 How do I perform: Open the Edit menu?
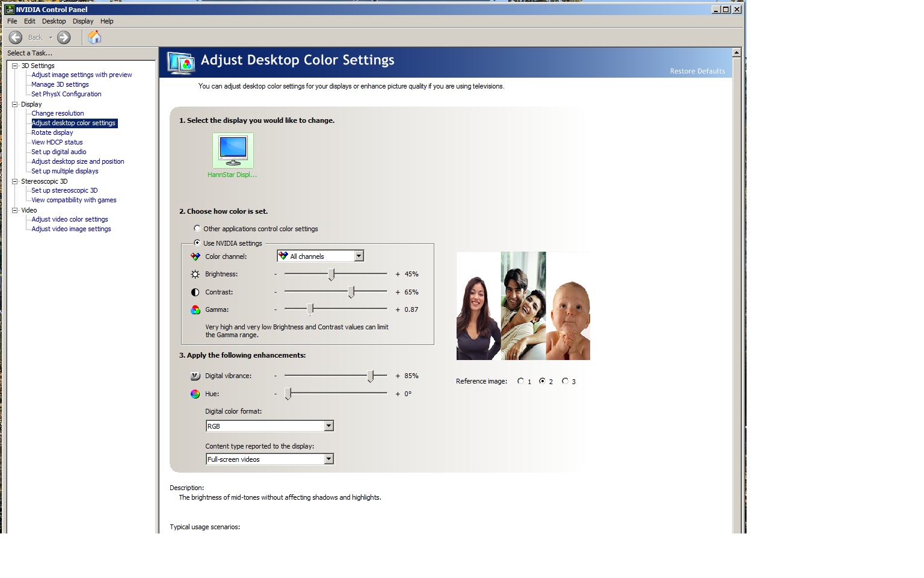click(29, 21)
